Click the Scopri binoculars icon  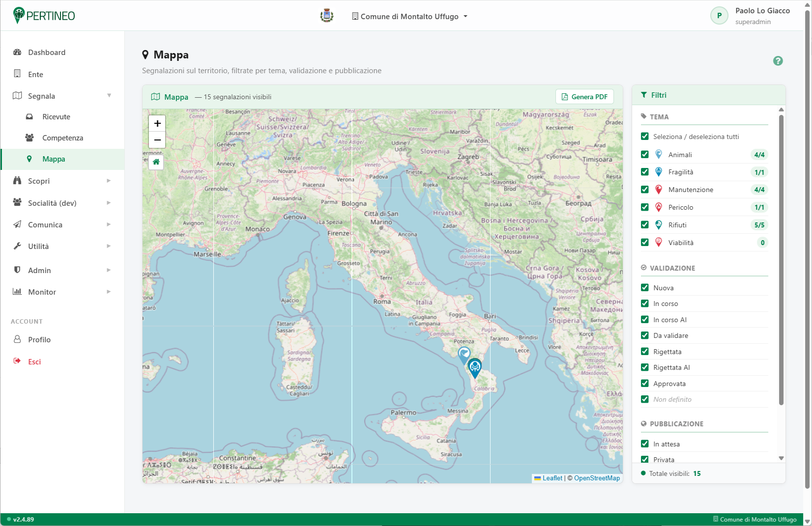tap(17, 181)
